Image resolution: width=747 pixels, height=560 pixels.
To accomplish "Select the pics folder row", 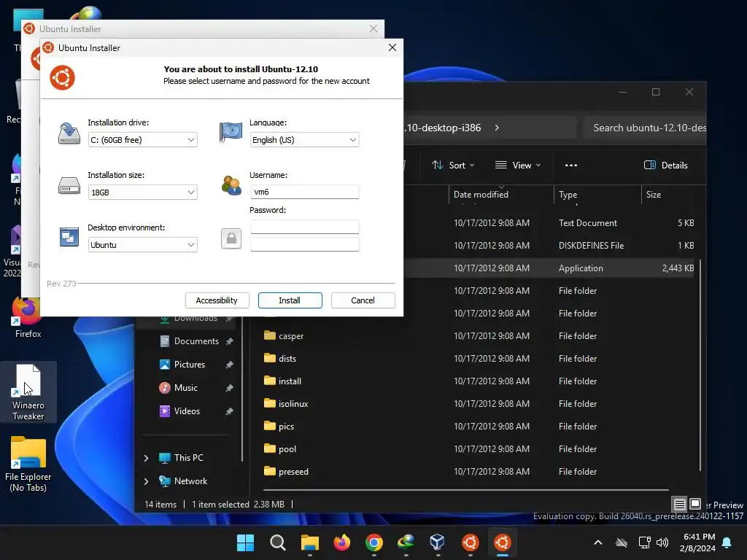I will tap(479, 426).
